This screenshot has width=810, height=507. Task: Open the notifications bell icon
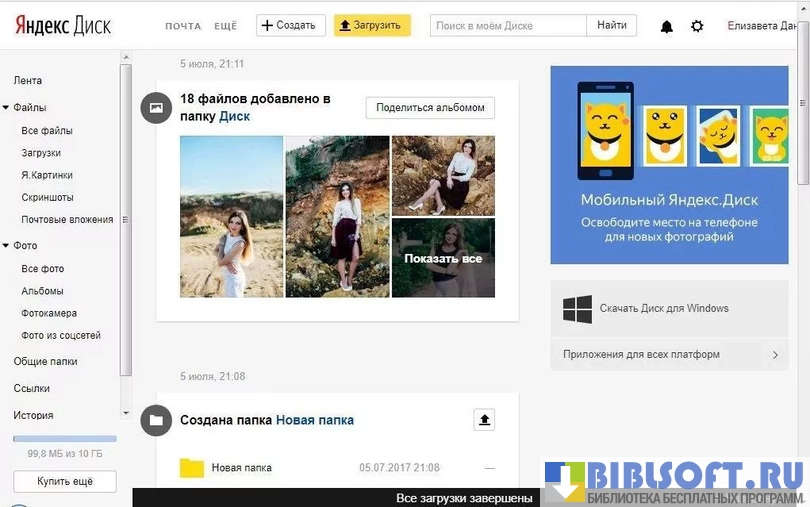pos(667,26)
